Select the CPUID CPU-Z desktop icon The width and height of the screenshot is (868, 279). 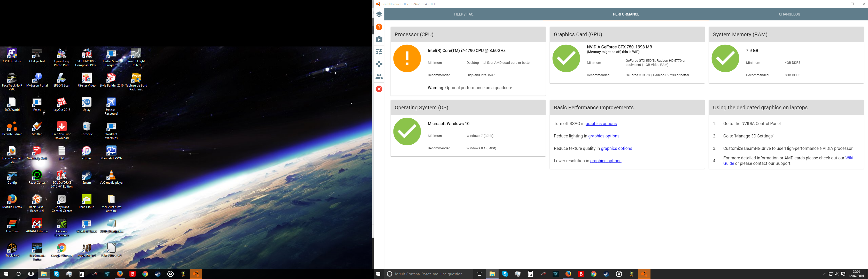pos(12,56)
